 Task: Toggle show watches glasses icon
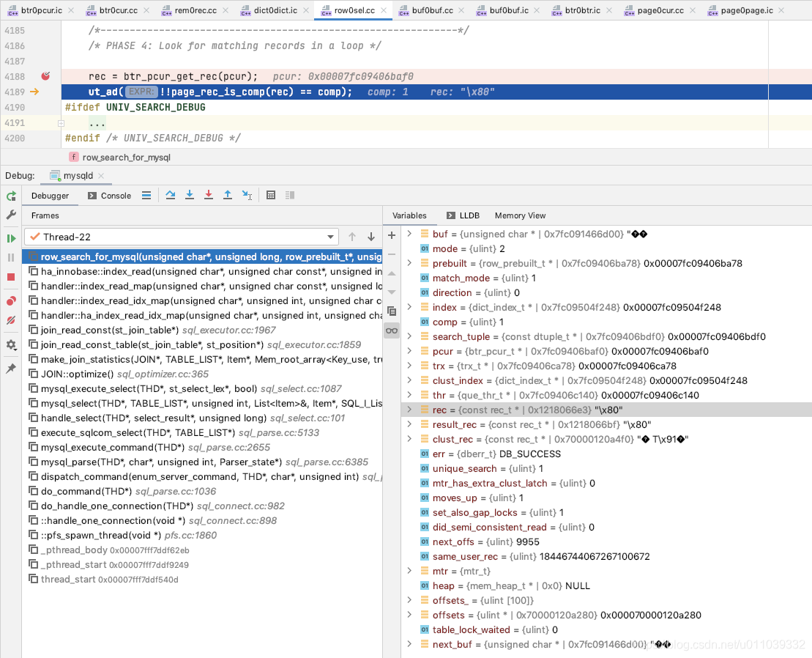tap(392, 330)
